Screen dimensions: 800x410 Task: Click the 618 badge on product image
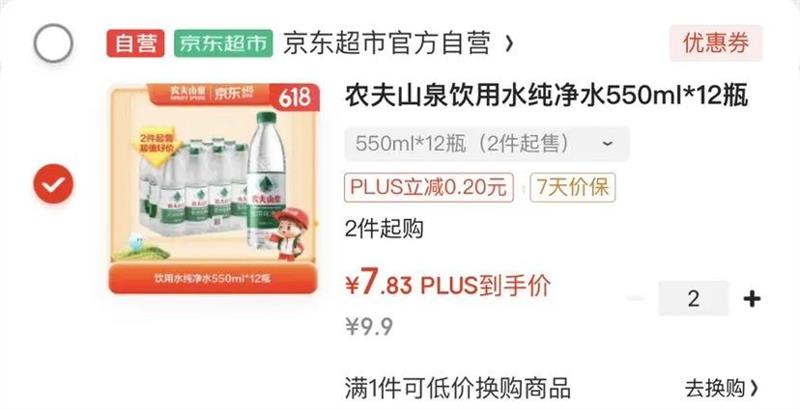(294, 98)
